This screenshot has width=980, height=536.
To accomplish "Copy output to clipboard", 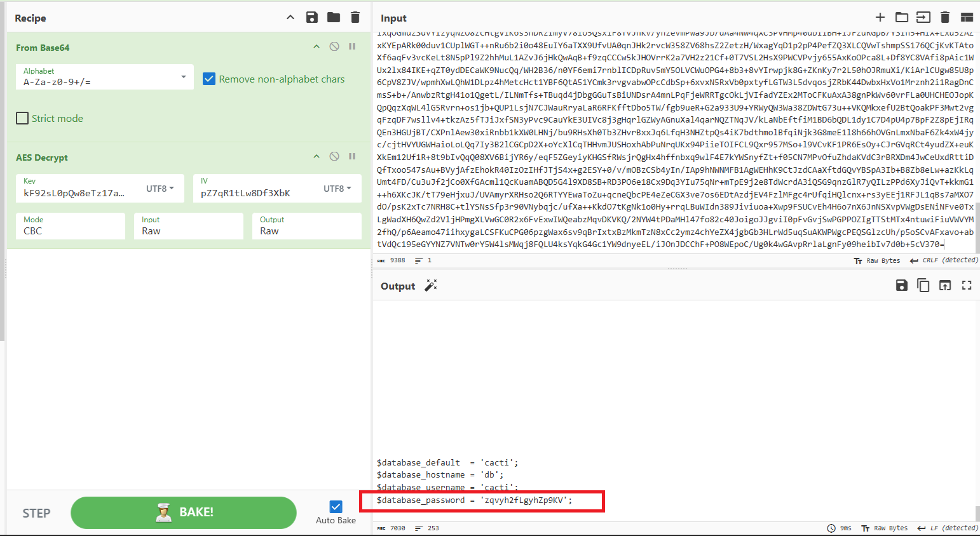I will 923,286.
